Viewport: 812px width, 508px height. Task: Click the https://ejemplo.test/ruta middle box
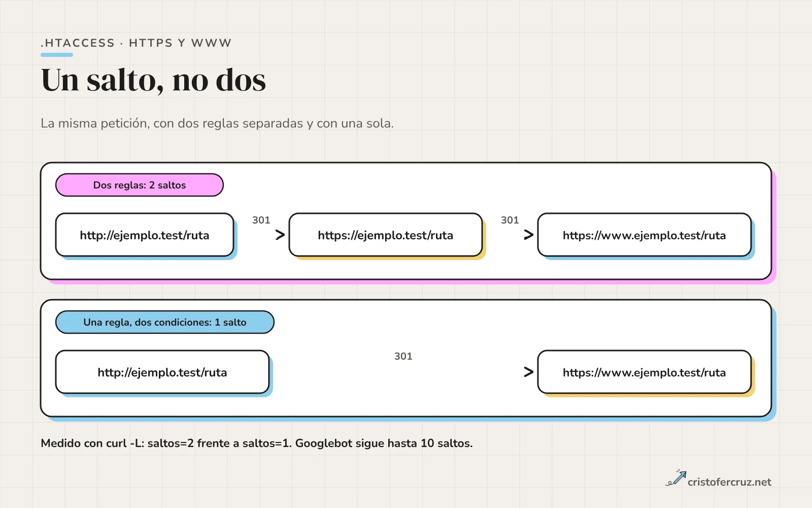tap(386, 235)
